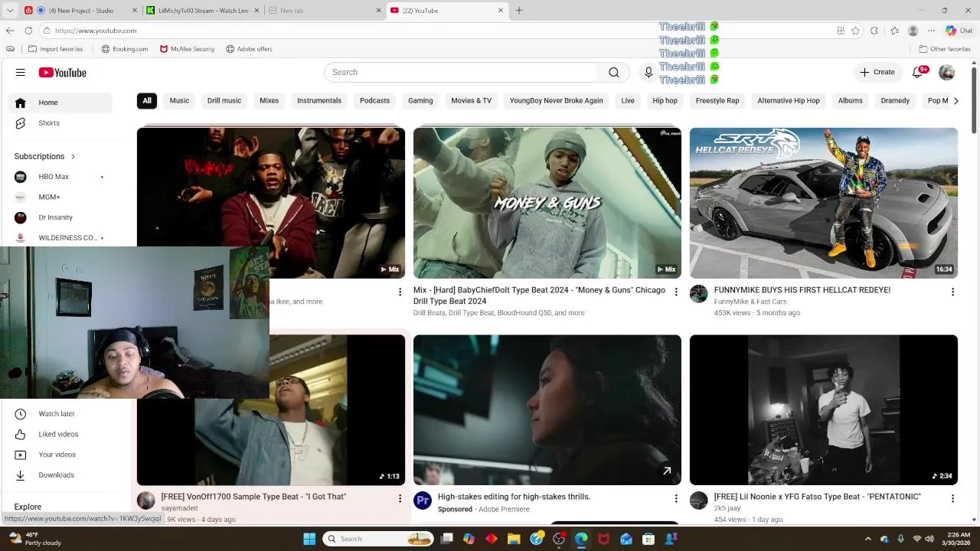Open the Hellcat Redeye video thumbnail
Screen dimensions: 980x551
pos(824,203)
